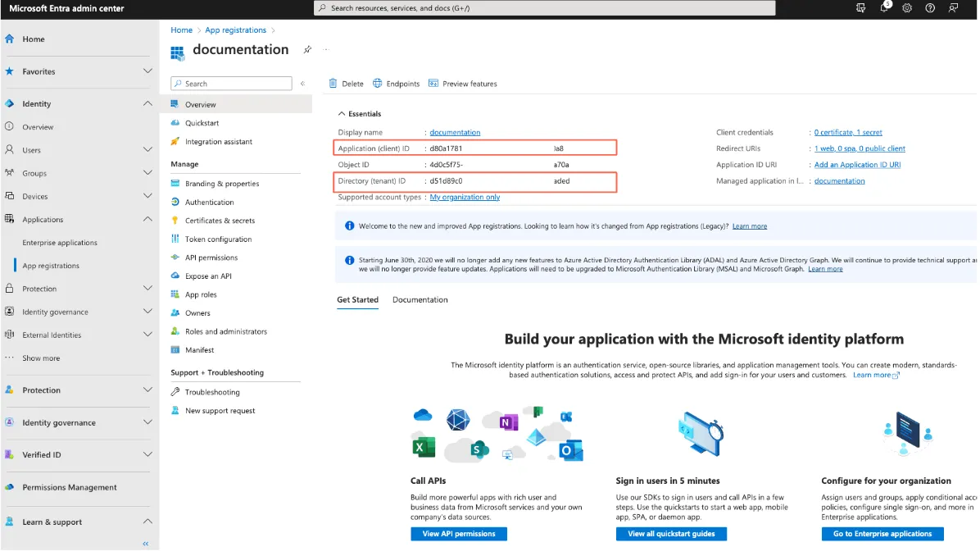This screenshot has height=556, width=980.
Task: Click Add an Application ID URI link
Action: coord(857,165)
